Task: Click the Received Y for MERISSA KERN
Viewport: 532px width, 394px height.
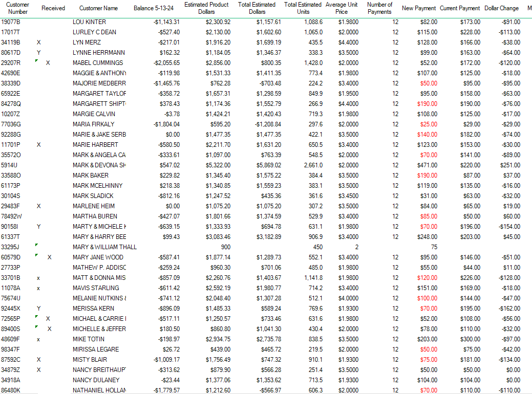Action: pyautogui.click(x=39, y=309)
